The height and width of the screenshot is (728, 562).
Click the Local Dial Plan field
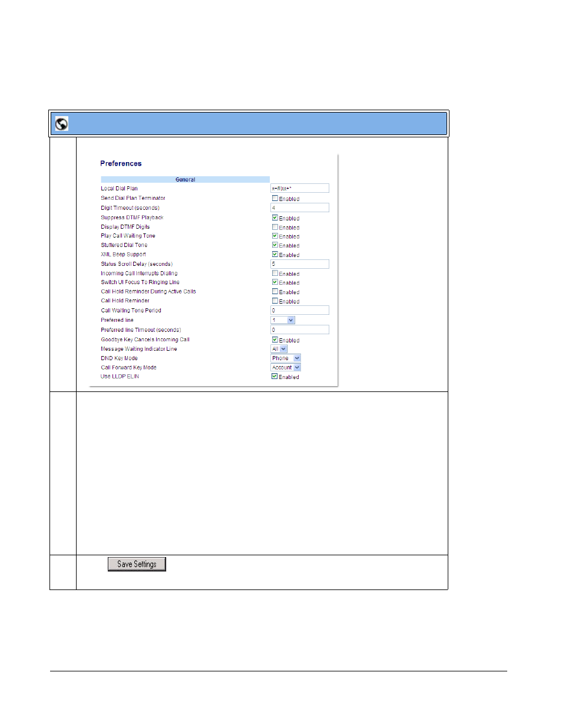pyautogui.click(x=300, y=188)
